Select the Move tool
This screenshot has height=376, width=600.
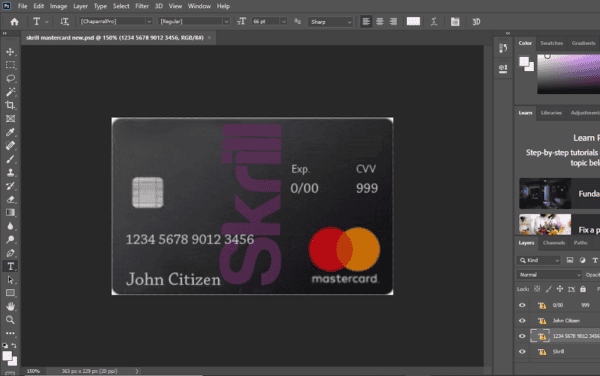coord(10,52)
